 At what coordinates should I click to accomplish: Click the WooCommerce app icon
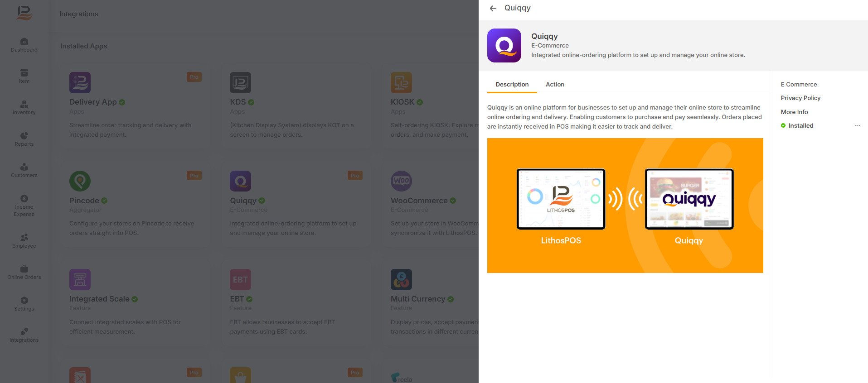click(401, 181)
